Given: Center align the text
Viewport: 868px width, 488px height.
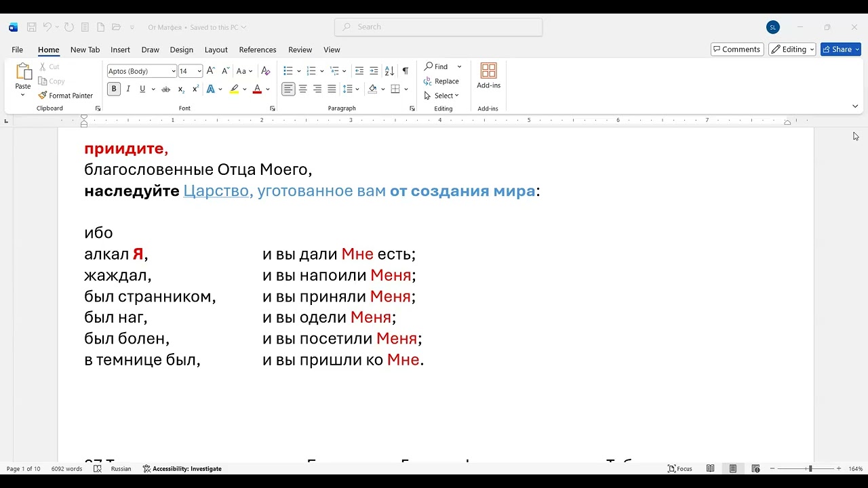Looking at the screenshot, I should (303, 89).
